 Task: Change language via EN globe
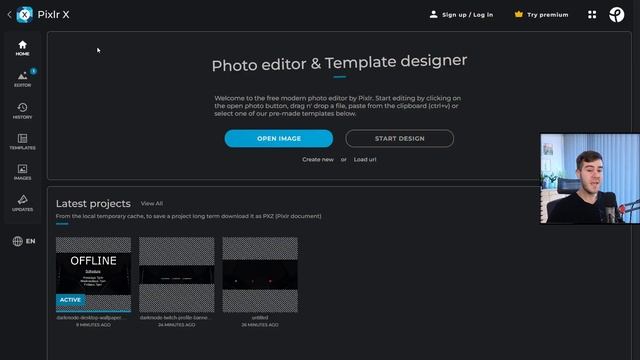click(x=24, y=241)
